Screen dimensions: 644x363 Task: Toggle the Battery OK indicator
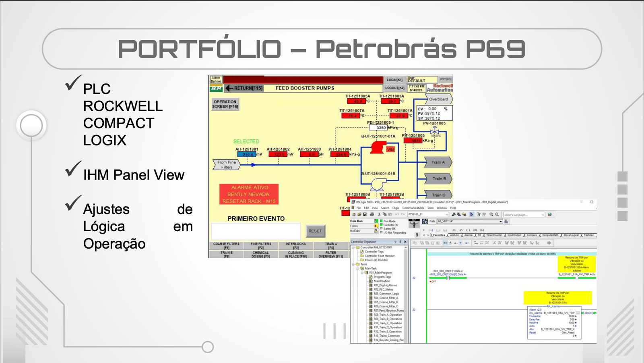coord(381,228)
